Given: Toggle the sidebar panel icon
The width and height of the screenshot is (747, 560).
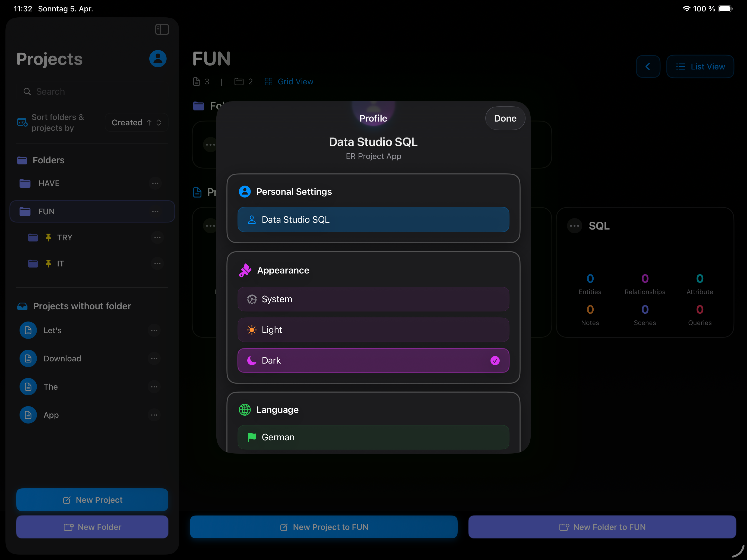Looking at the screenshot, I should [x=162, y=29].
